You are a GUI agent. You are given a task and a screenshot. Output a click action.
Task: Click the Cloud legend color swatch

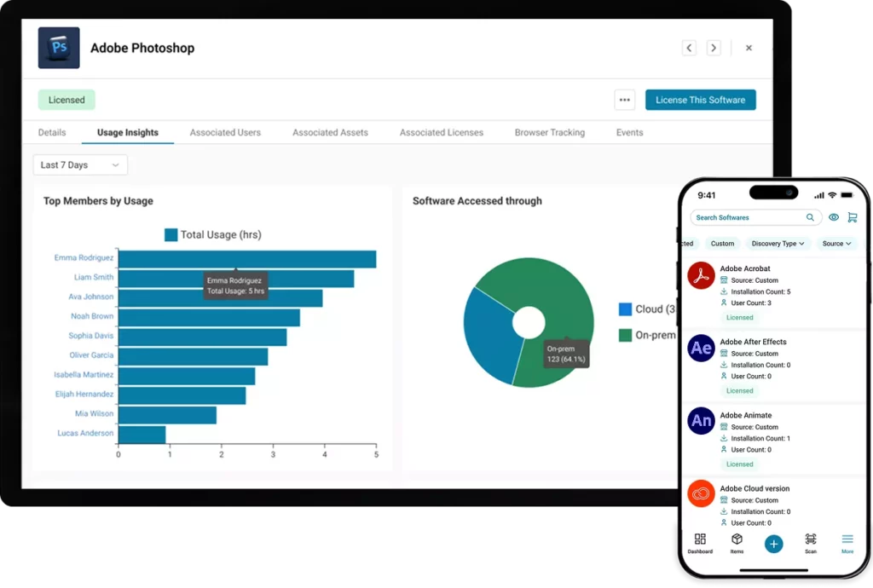(625, 309)
